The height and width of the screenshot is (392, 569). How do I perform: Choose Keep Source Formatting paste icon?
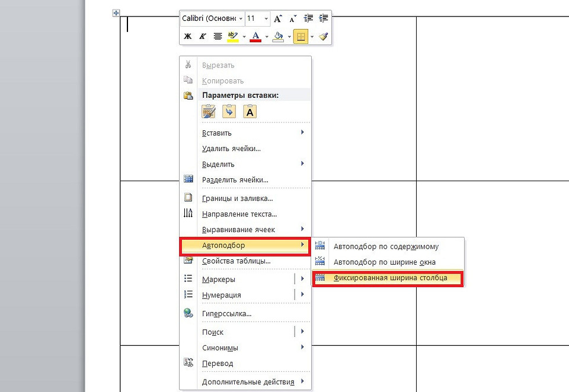click(x=209, y=111)
